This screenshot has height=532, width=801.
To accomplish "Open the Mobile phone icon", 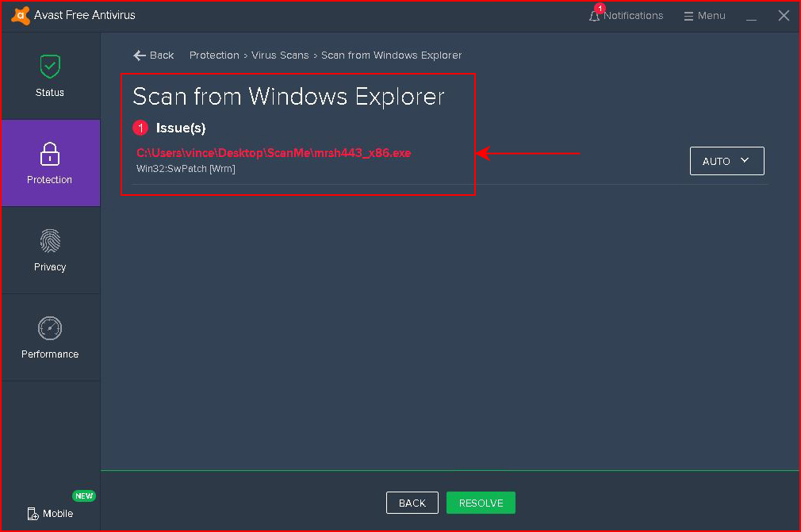I will [x=33, y=514].
